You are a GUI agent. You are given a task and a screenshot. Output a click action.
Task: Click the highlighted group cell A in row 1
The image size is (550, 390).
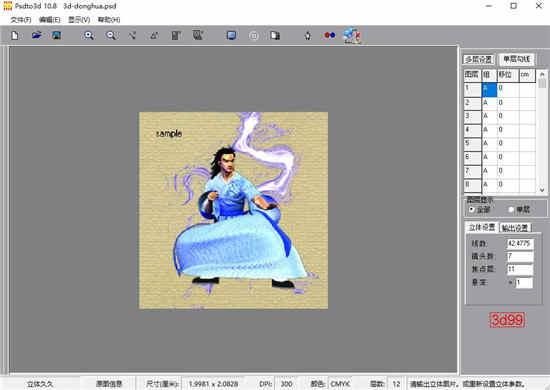[490, 89]
